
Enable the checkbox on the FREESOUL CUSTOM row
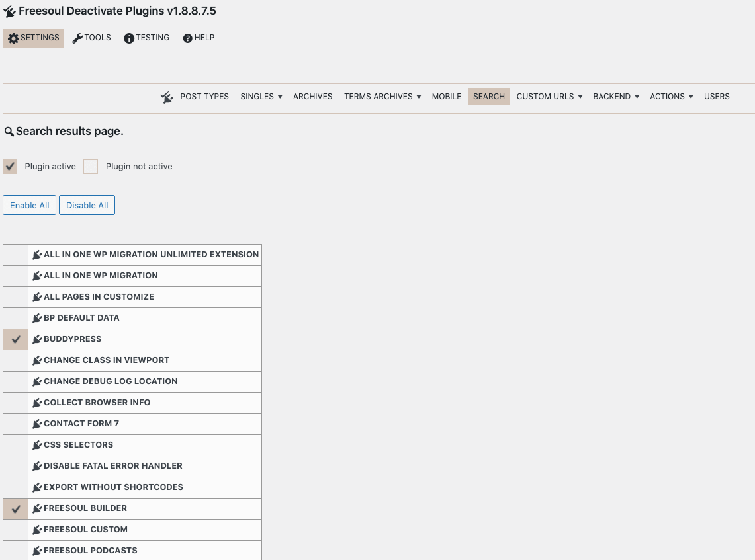coord(15,529)
